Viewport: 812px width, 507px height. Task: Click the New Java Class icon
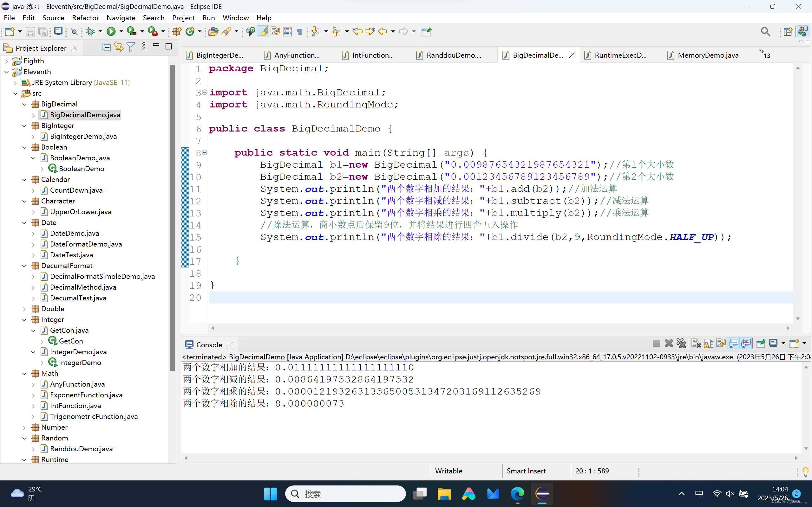point(190,31)
